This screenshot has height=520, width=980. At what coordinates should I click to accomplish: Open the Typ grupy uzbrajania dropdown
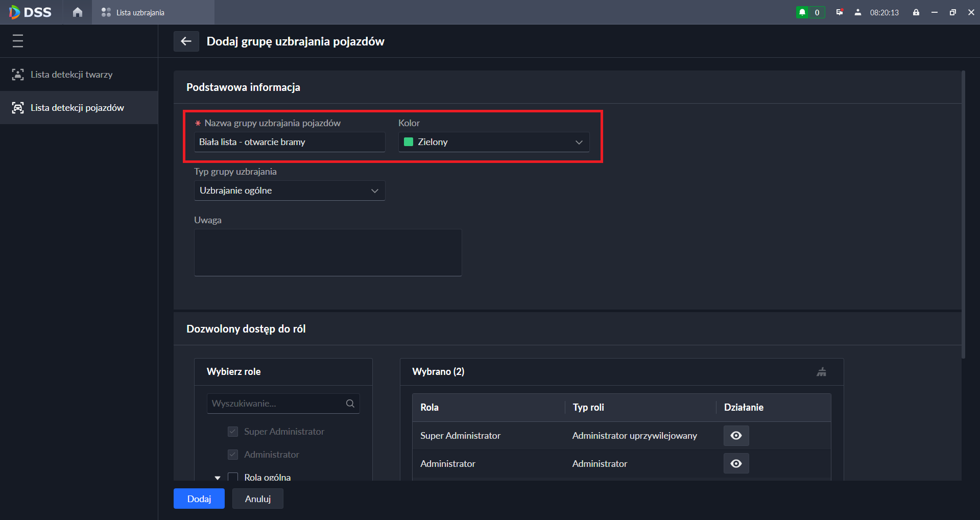289,191
